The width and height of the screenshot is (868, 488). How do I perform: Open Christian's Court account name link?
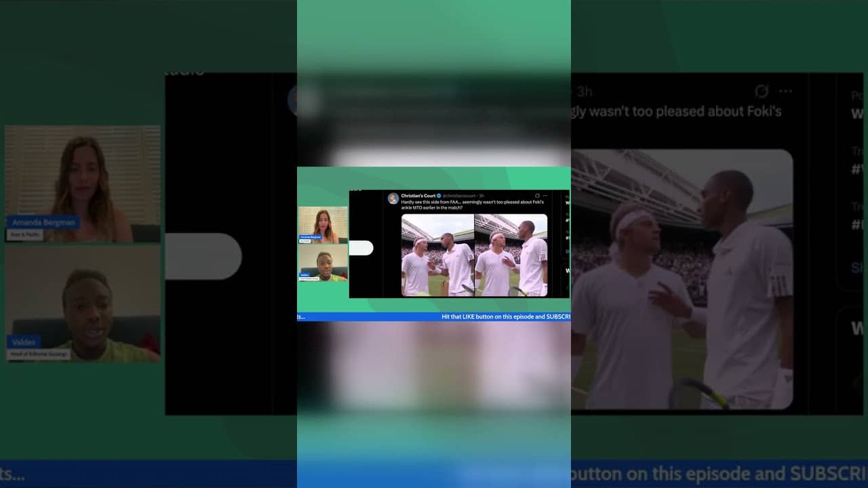coord(418,196)
